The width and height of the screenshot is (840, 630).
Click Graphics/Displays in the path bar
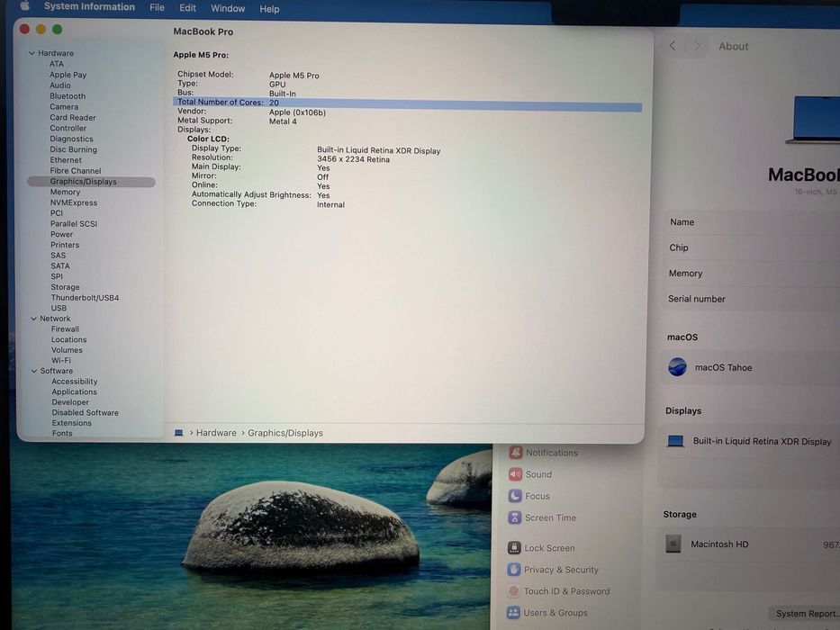[x=285, y=433]
